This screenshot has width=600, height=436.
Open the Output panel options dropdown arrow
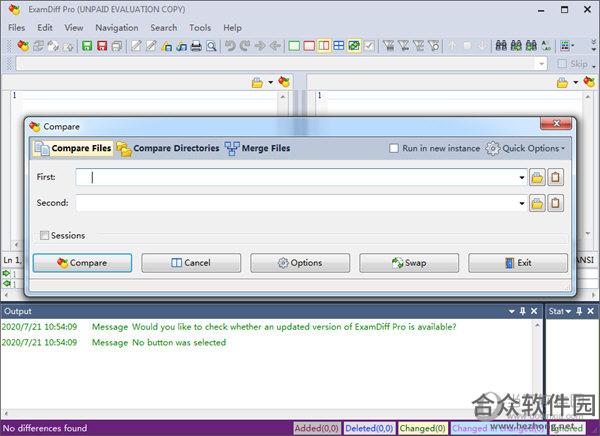pyautogui.click(x=512, y=311)
